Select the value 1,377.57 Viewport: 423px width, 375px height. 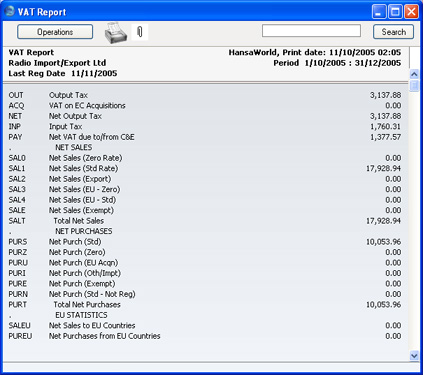pos(385,137)
